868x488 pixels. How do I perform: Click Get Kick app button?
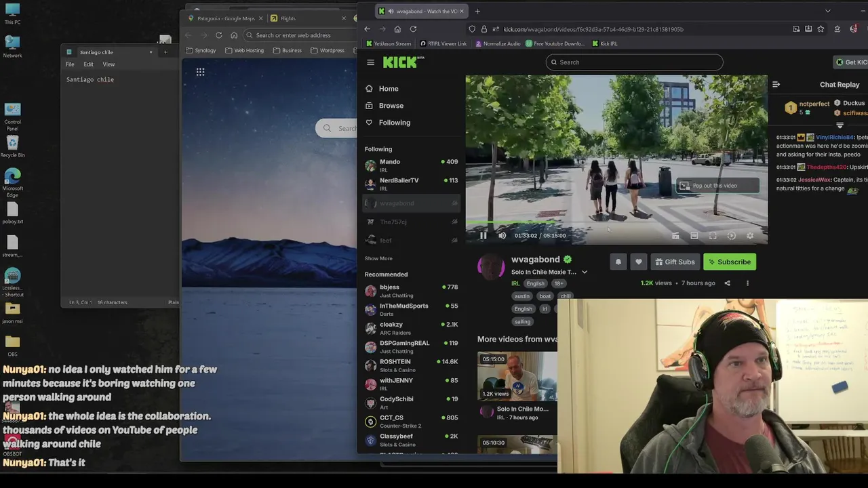pos(851,62)
